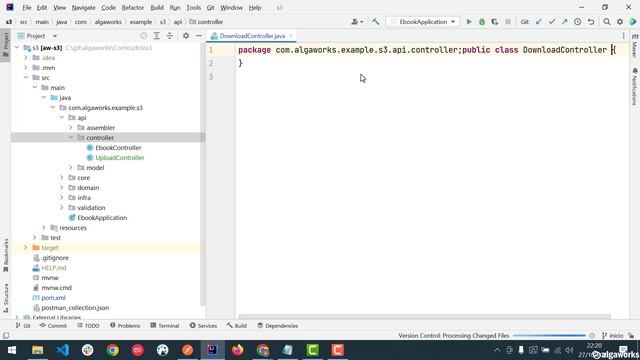Toggle Bookmarks tool window on left stripe
640x360 pixels.
[x=6, y=256]
